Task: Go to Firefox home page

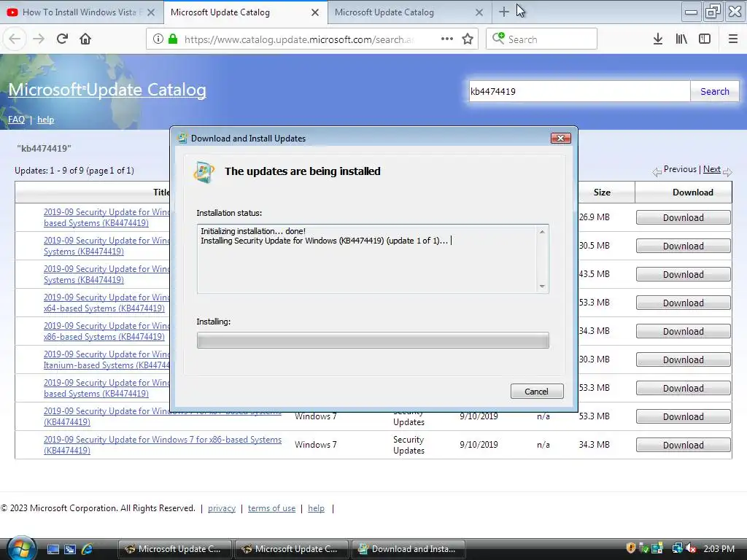Action: (85, 39)
